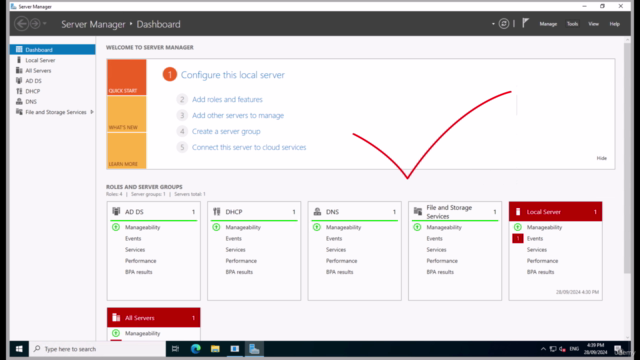Select the What's New tile
640x360 pixels.
pyautogui.click(x=127, y=114)
